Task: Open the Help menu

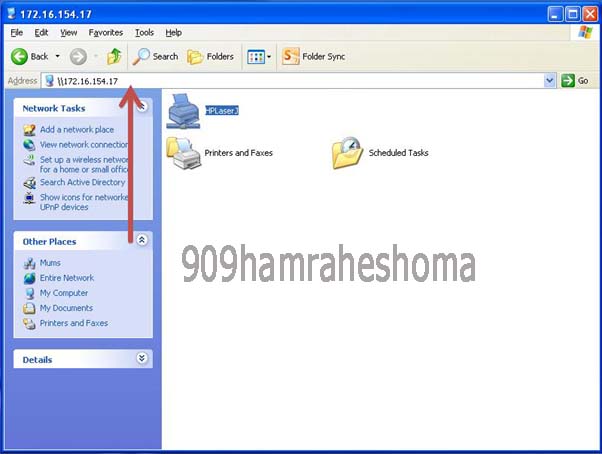Action: [174, 33]
